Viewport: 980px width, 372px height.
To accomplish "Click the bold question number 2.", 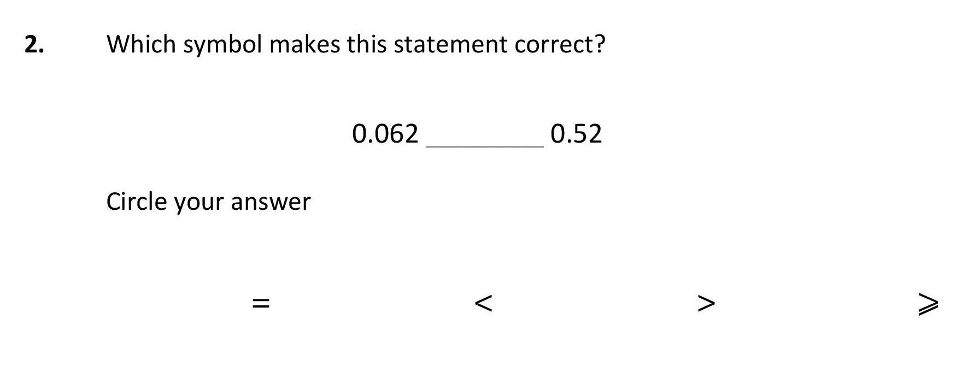I will coord(34,44).
